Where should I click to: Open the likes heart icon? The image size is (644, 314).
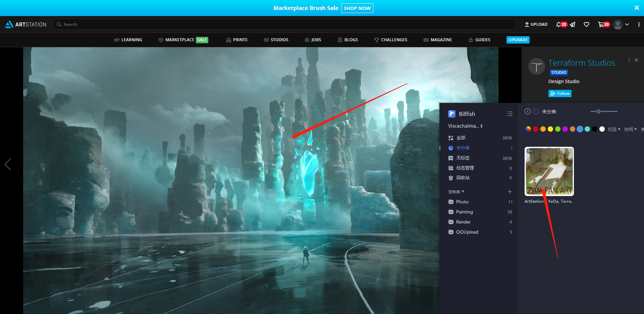pyautogui.click(x=586, y=24)
